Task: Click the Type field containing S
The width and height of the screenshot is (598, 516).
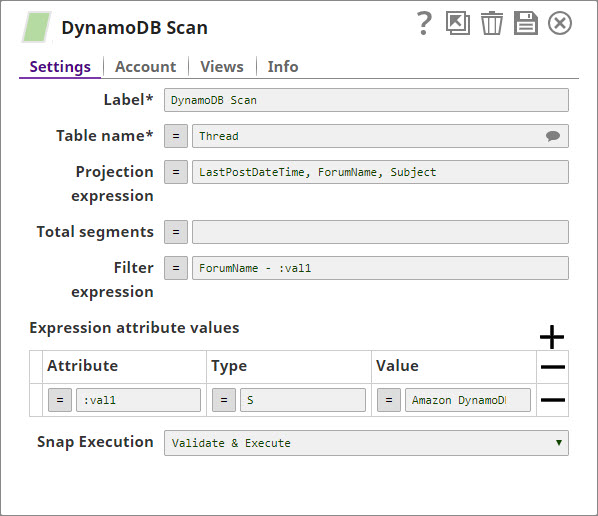Action: (x=303, y=400)
